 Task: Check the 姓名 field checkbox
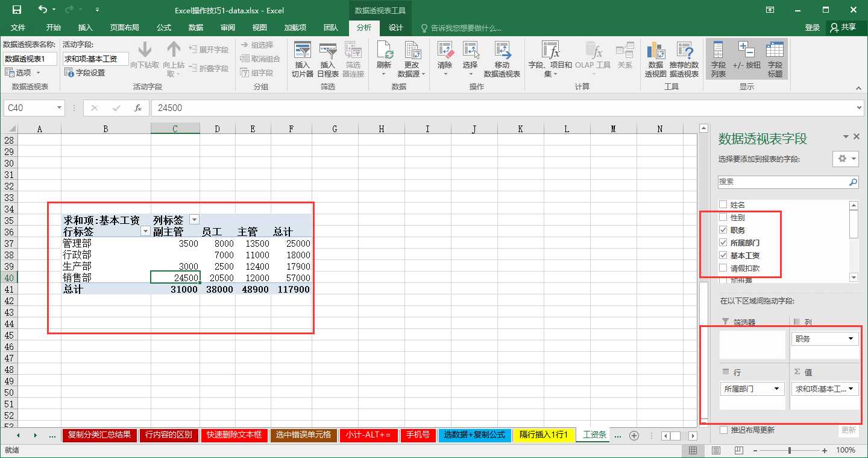(723, 205)
